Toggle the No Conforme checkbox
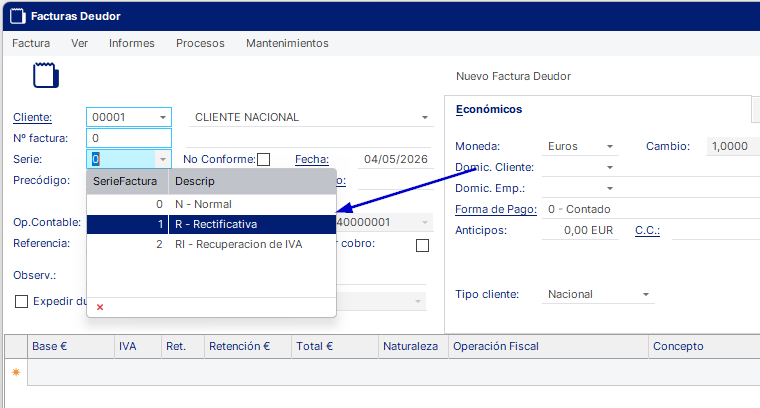Screen dimensions: 760x408 pos(264,159)
